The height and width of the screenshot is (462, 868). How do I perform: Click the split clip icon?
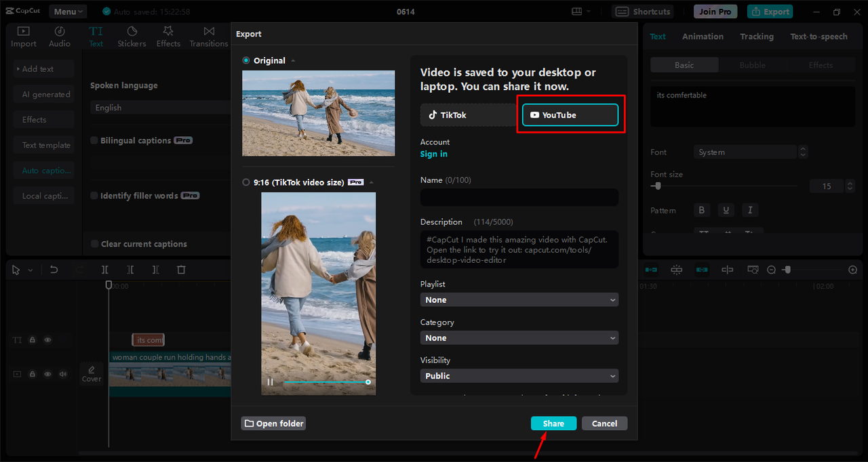(x=105, y=270)
